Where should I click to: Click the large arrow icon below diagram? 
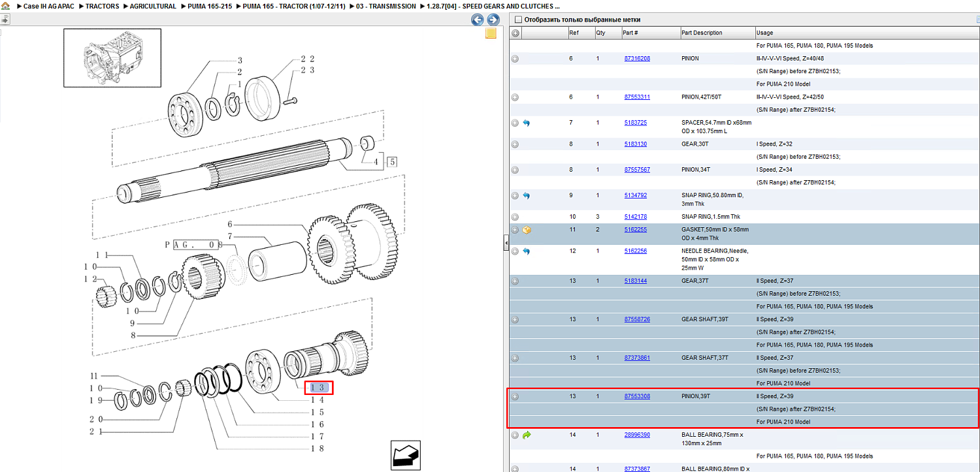pos(406,455)
